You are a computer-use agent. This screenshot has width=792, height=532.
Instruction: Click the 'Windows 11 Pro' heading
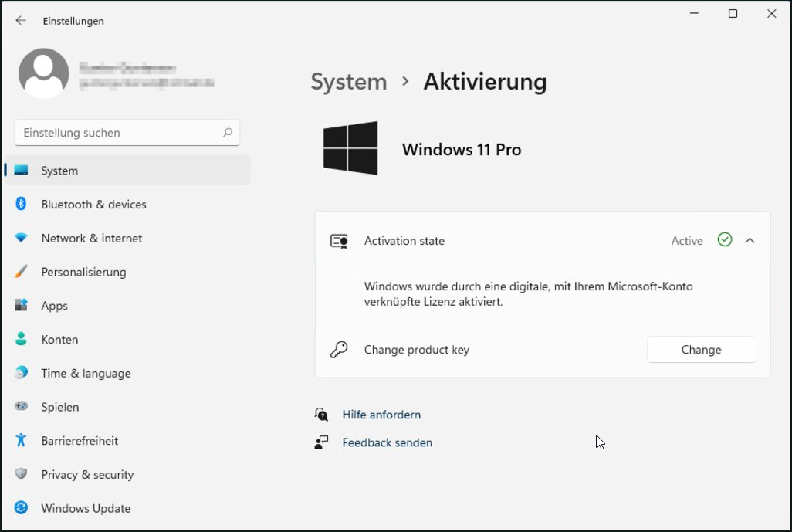462,150
